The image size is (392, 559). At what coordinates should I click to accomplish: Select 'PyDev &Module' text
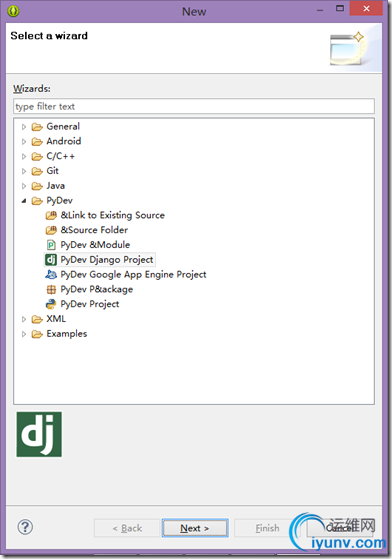coord(95,245)
